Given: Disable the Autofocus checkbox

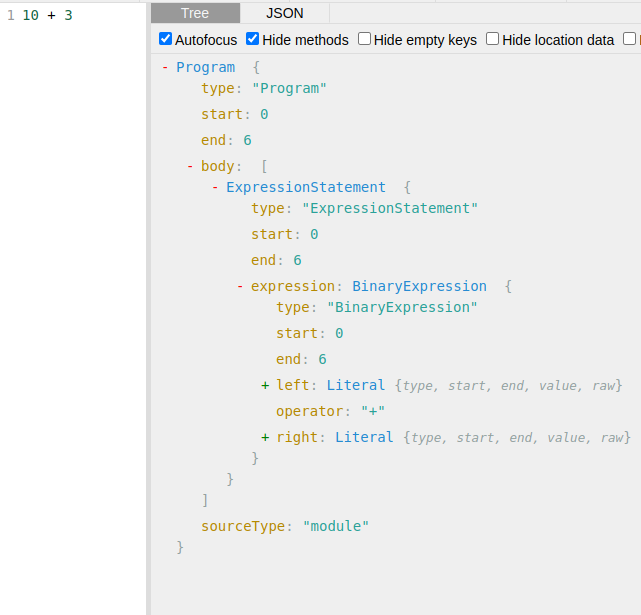Looking at the screenshot, I should (x=166, y=39).
